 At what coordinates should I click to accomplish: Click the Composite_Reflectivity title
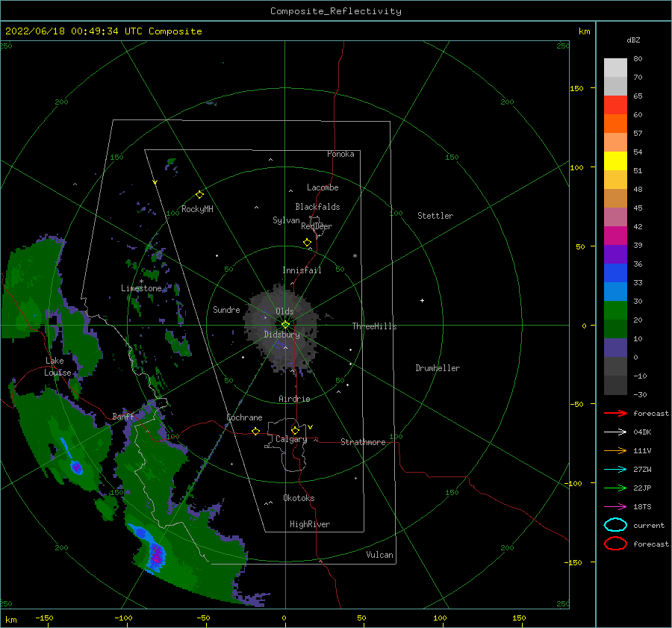pyautogui.click(x=336, y=11)
